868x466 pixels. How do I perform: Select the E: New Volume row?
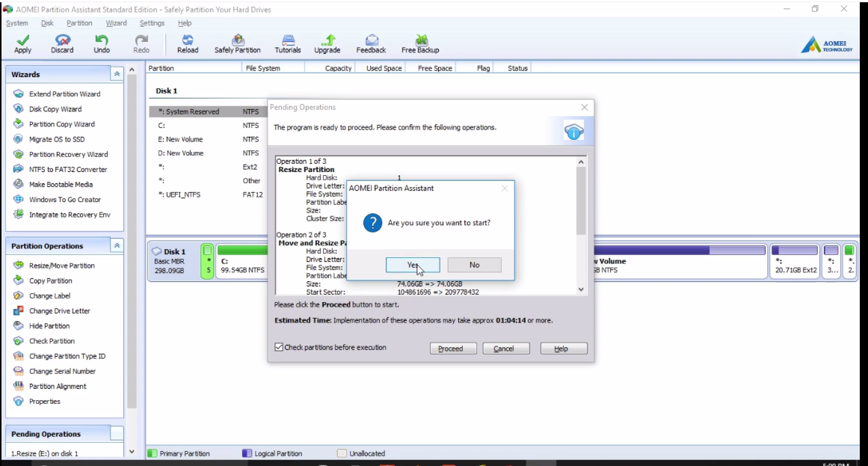pos(208,139)
